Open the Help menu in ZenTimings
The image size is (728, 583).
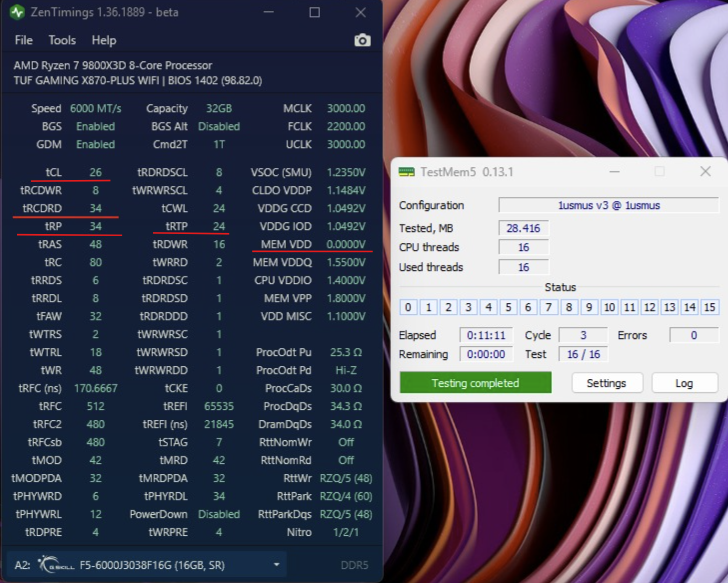pyautogui.click(x=104, y=40)
